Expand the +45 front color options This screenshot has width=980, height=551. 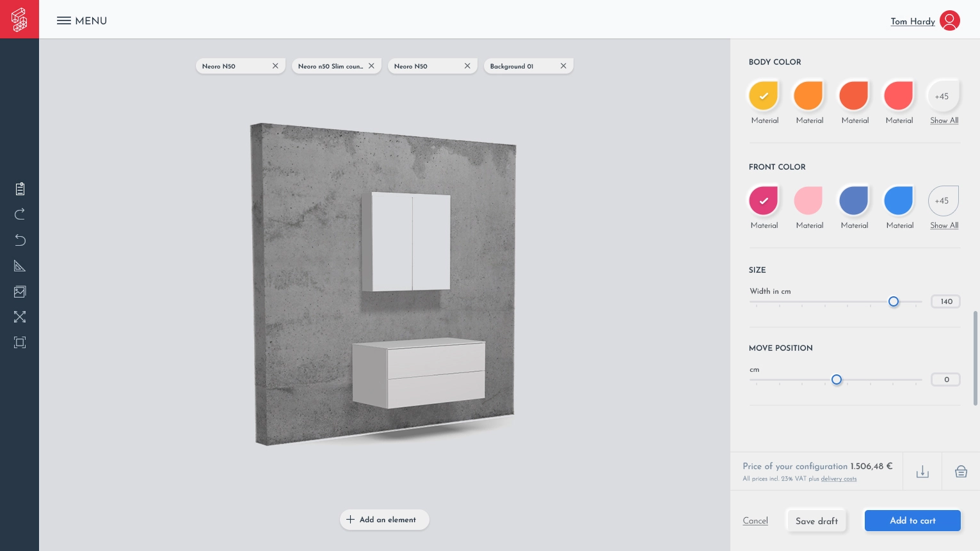(x=943, y=200)
